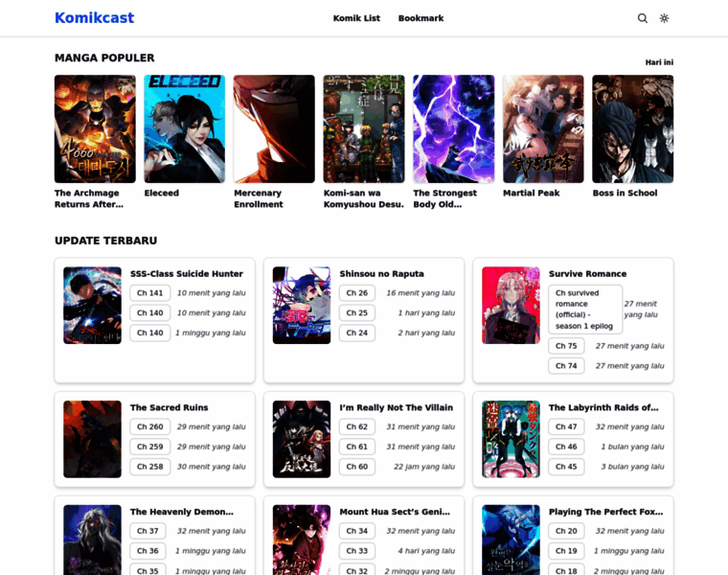Open I'm Really Not The Villain cover
The image size is (728, 575).
(302, 439)
